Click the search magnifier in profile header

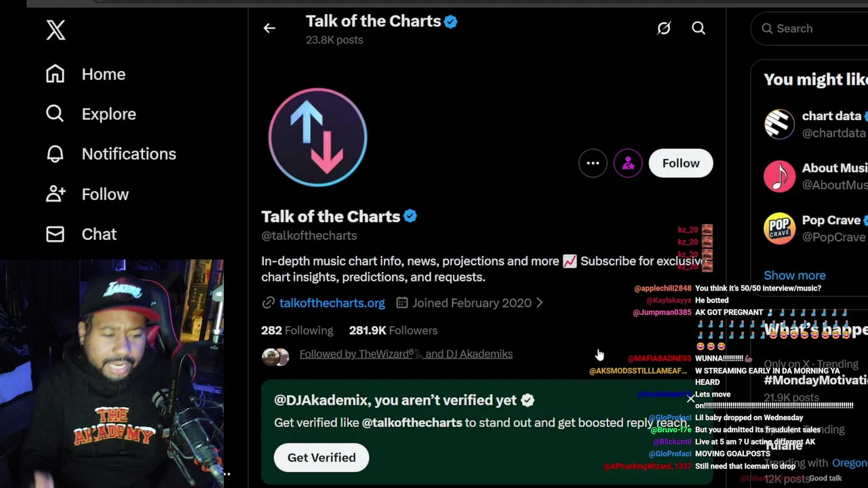click(698, 28)
